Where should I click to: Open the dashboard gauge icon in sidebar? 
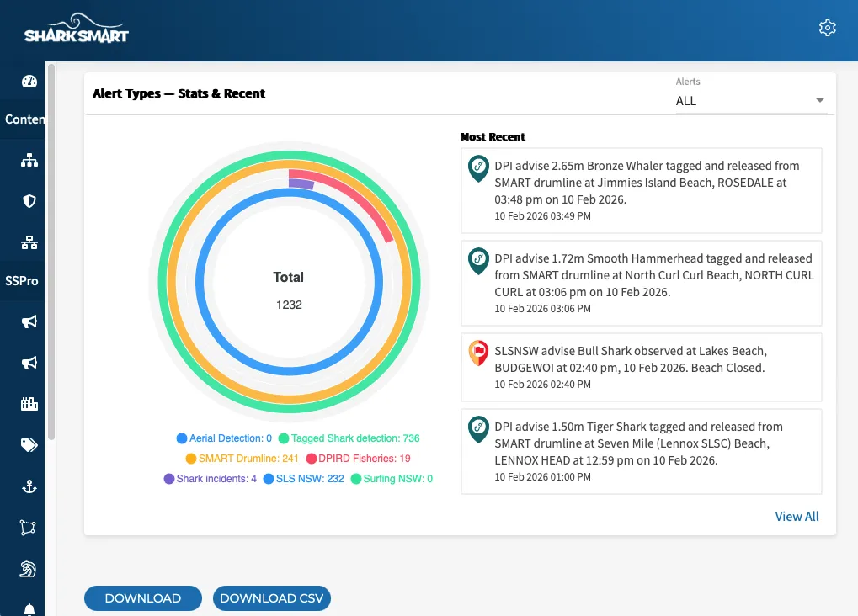29,81
